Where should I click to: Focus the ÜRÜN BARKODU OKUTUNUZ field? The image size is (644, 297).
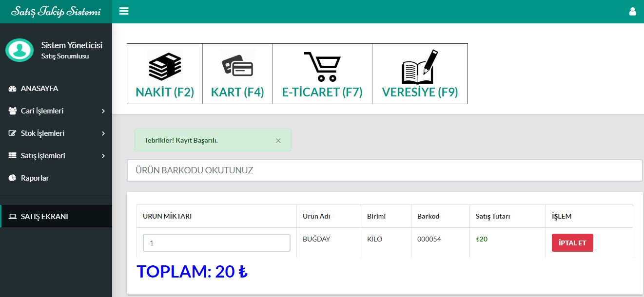(x=384, y=170)
